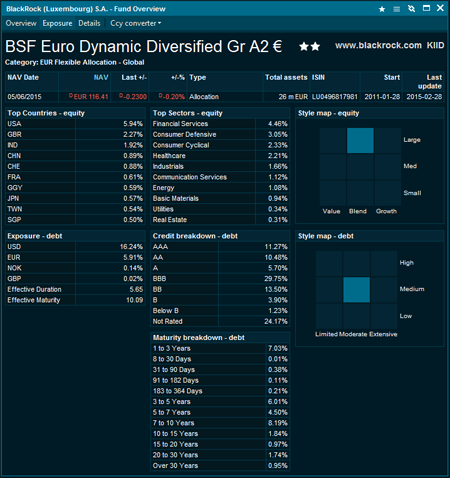Click the Category EUR Flexible Allocation text
Screen dimensions: 450x478
pos(75,62)
